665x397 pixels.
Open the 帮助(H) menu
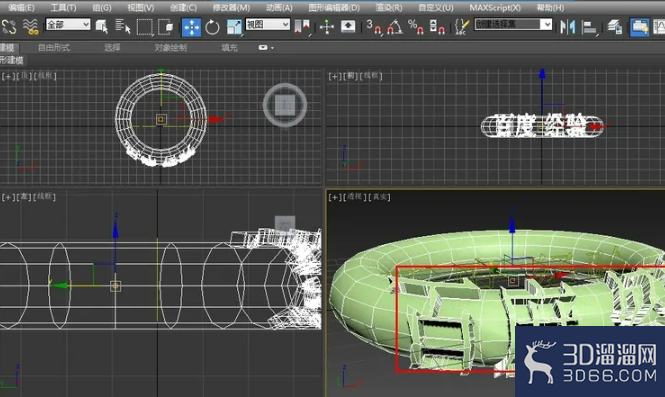tap(550, 8)
